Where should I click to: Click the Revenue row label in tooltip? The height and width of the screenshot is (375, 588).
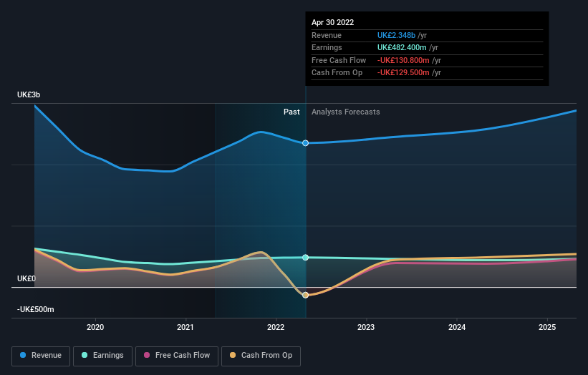coord(327,35)
